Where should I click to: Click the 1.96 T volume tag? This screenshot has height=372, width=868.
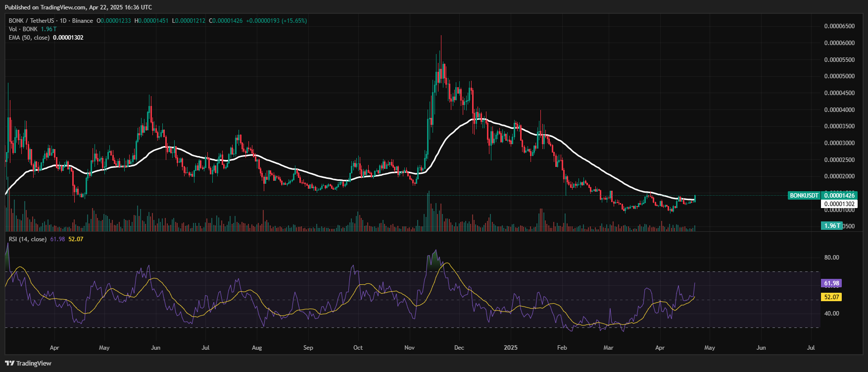[x=831, y=226]
